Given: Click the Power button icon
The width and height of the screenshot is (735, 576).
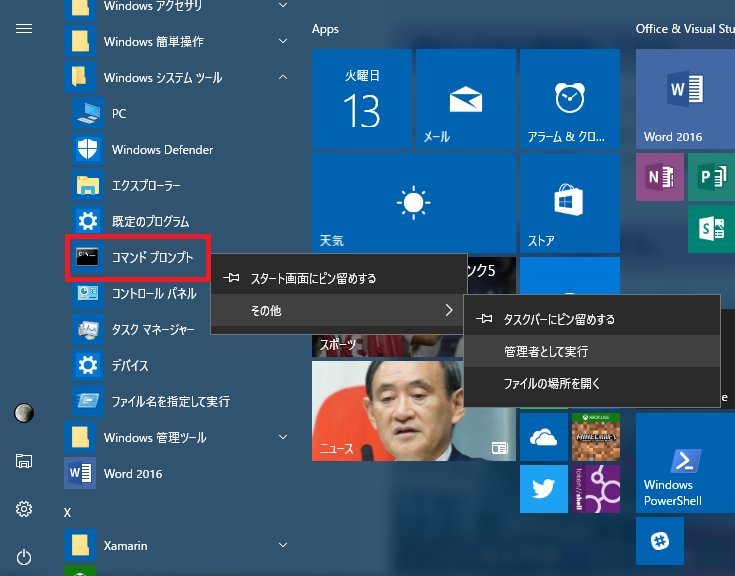Looking at the screenshot, I should pos(24,557).
